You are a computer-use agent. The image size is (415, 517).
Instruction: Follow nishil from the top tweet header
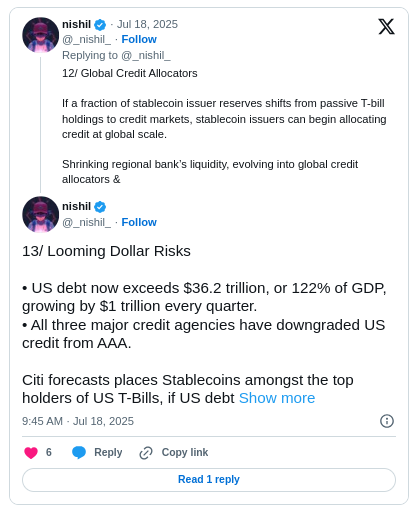(x=139, y=39)
